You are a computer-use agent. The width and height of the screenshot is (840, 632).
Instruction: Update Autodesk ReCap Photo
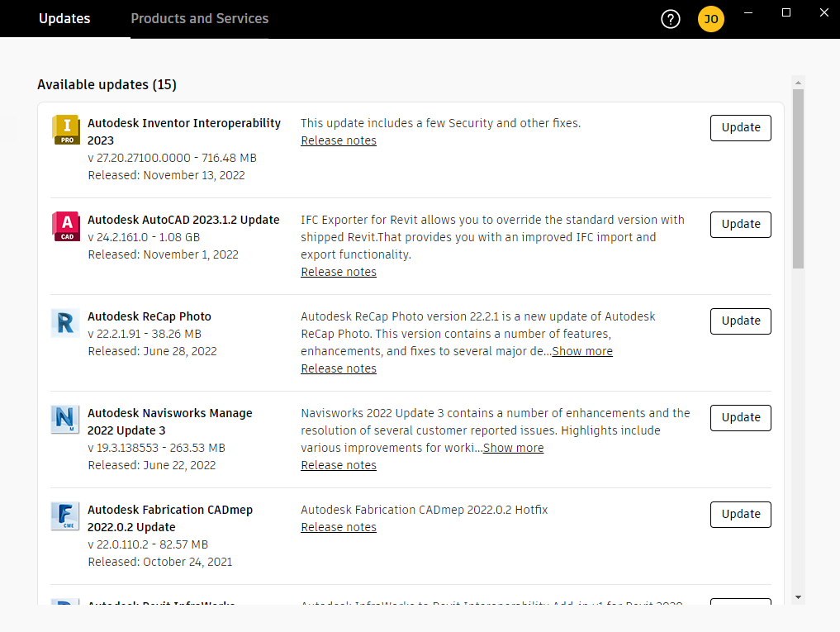coord(741,321)
